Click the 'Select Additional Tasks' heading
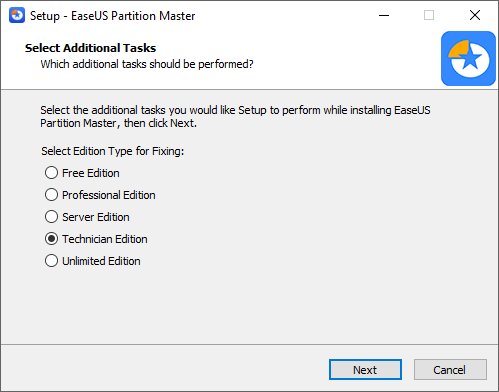 coord(90,48)
